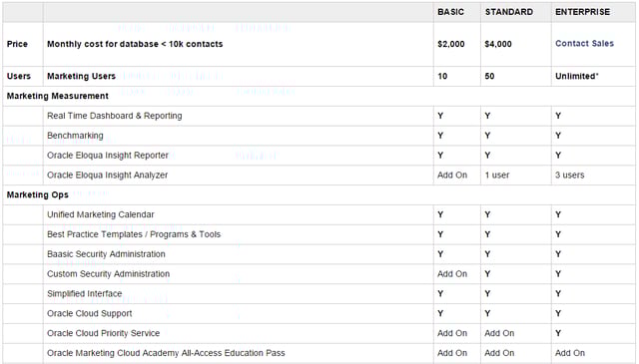Click Add On for Education Pass Basic

tap(452, 353)
